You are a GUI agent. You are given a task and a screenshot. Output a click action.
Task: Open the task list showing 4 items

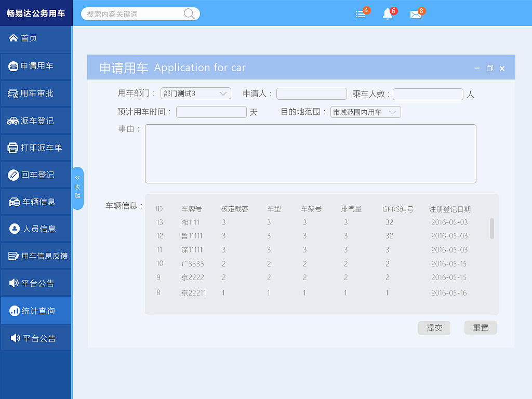(361, 14)
